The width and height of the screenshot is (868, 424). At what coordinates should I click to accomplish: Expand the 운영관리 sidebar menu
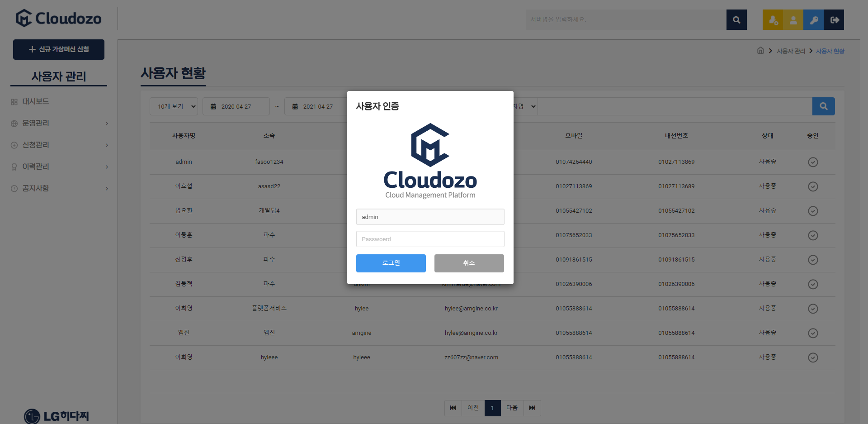tap(59, 123)
